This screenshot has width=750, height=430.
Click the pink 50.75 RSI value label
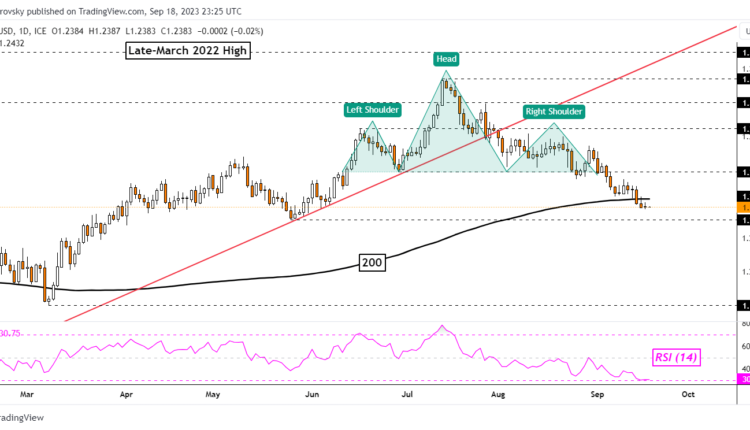(x=14, y=332)
